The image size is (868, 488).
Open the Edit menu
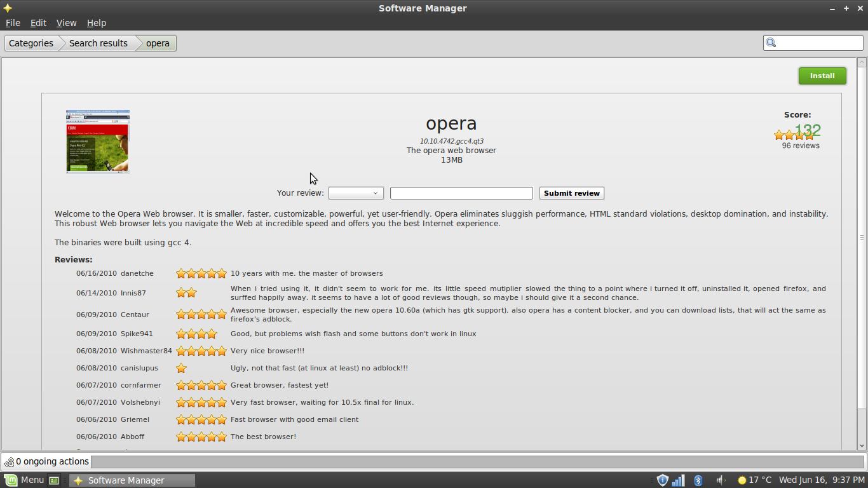coord(38,23)
